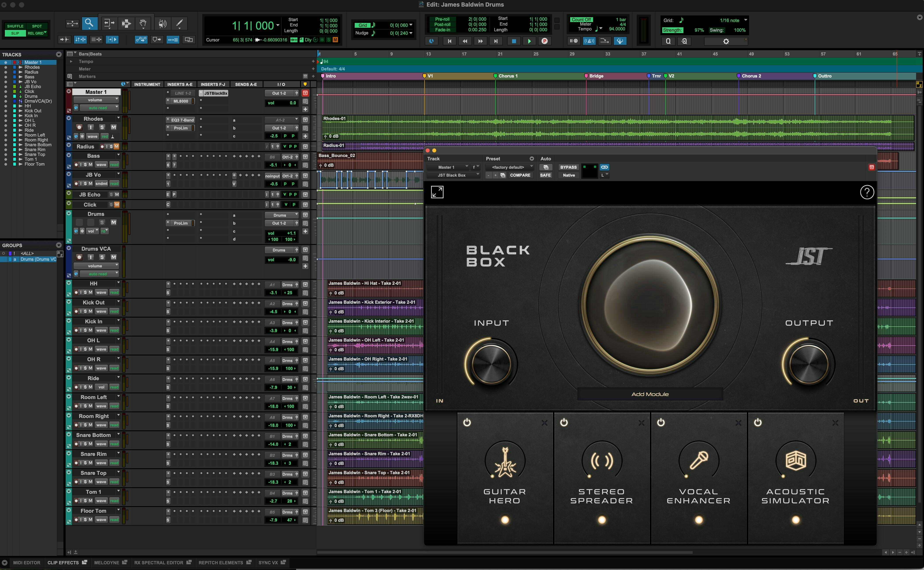Open Black Box help question mark
This screenshot has width=924, height=570.
point(867,192)
